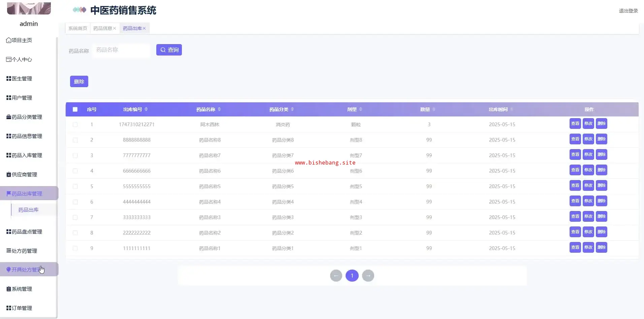644x319 pixels.
Task: Go to the next page arrow in pagination
Action: 368,276
